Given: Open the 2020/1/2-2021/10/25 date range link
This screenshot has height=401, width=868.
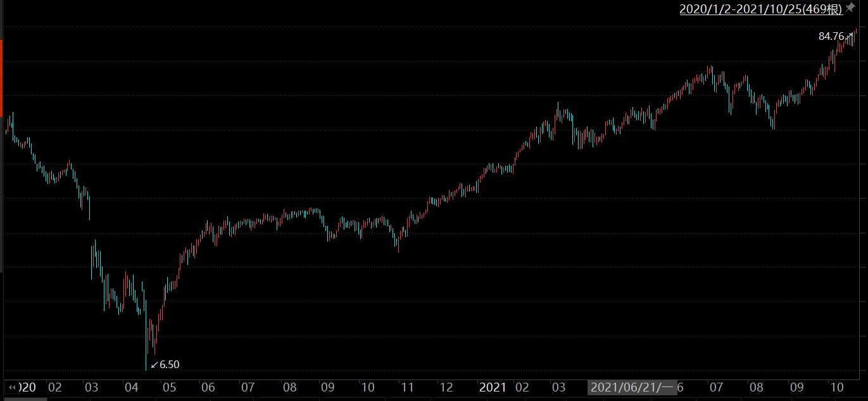Looking at the screenshot, I should [761, 9].
